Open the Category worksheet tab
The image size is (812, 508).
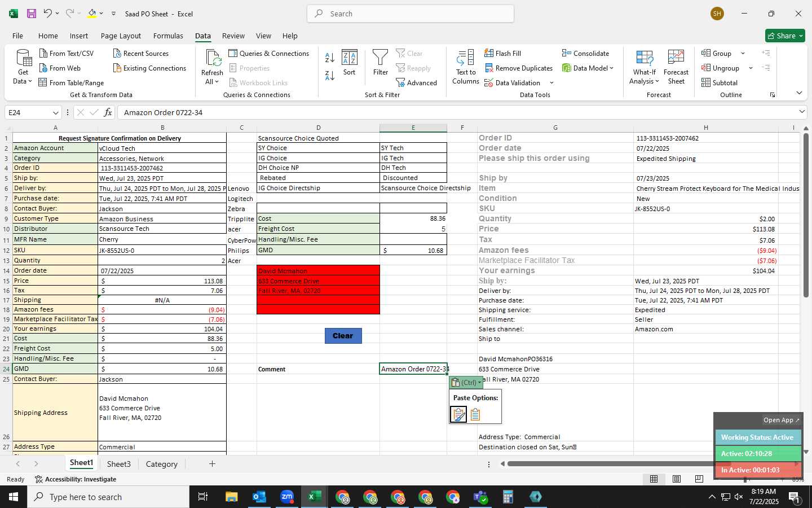(162, 464)
